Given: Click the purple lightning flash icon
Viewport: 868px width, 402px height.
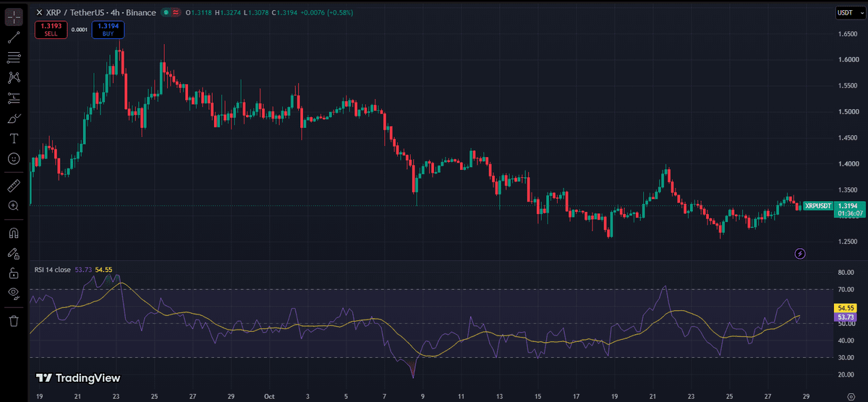Looking at the screenshot, I should coord(800,254).
